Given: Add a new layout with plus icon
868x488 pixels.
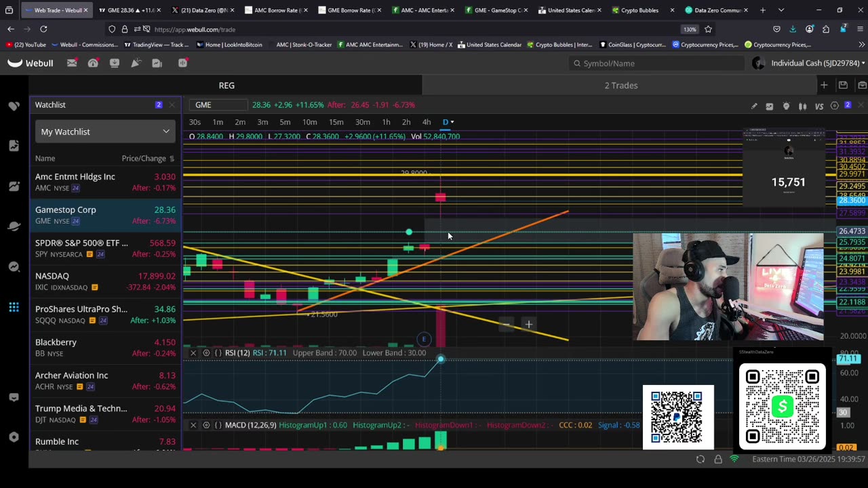Looking at the screenshot, I should (824, 85).
